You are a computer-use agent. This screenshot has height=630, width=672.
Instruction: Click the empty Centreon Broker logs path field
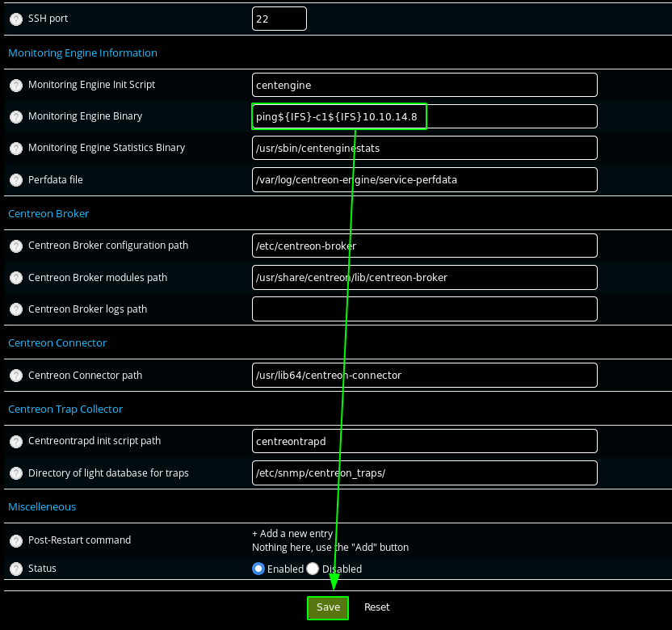pyautogui.click(x=424, y=309)
